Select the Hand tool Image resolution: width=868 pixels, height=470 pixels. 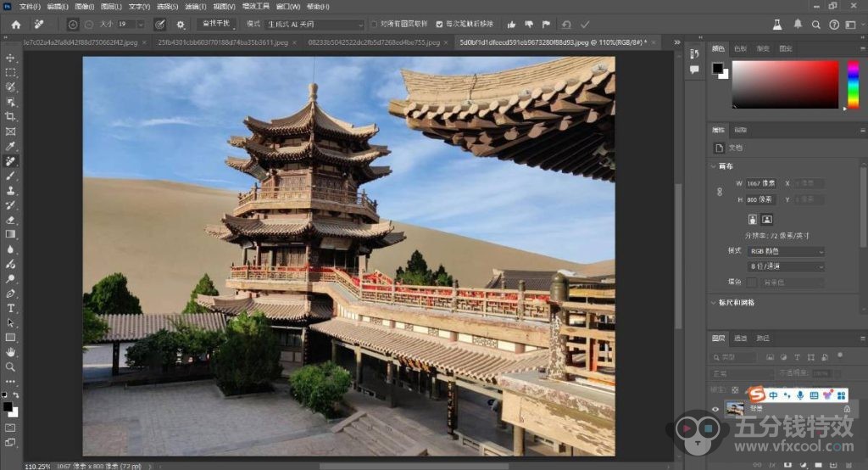[10, 352]
